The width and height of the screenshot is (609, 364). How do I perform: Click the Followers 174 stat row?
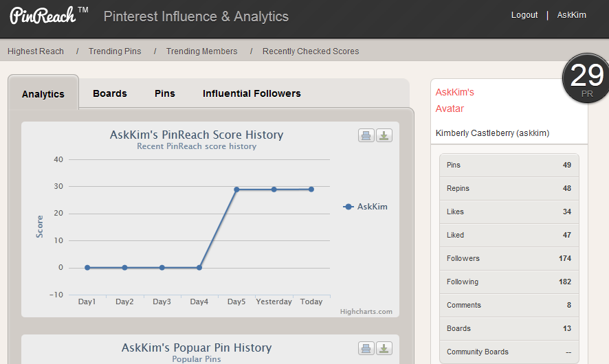coord(509,258)
